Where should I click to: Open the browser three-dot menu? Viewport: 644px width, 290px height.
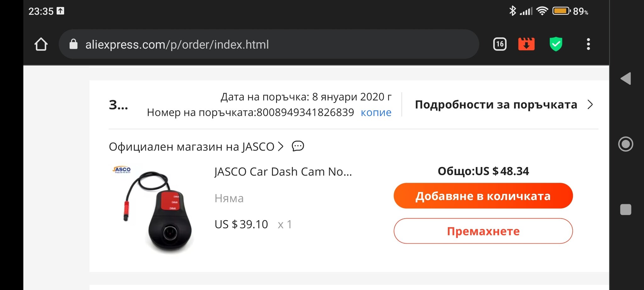pos(588,44)
